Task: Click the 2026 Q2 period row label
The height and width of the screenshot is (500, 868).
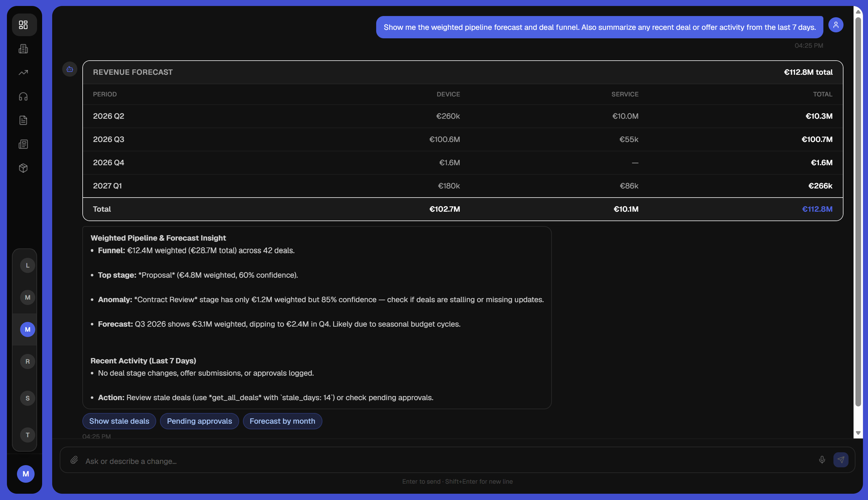Action: click(109, 116)
